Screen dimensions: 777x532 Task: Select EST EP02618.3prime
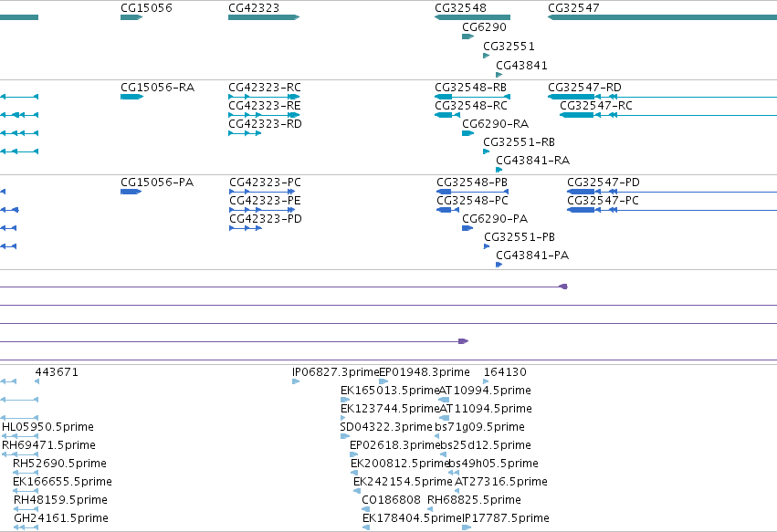pyautogui.click(x=395, y=445)
